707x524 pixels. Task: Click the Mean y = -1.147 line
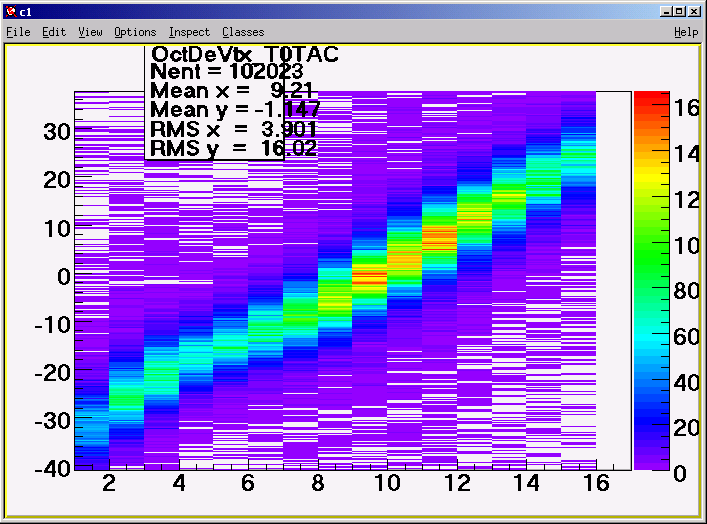(x=235, y=110)
